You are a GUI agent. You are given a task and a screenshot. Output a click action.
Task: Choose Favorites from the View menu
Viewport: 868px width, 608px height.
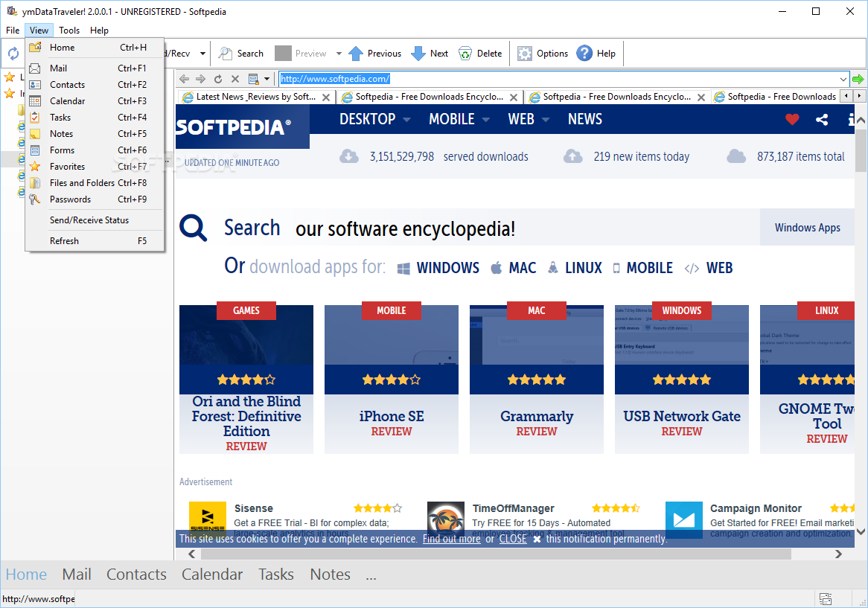[95, 167]
